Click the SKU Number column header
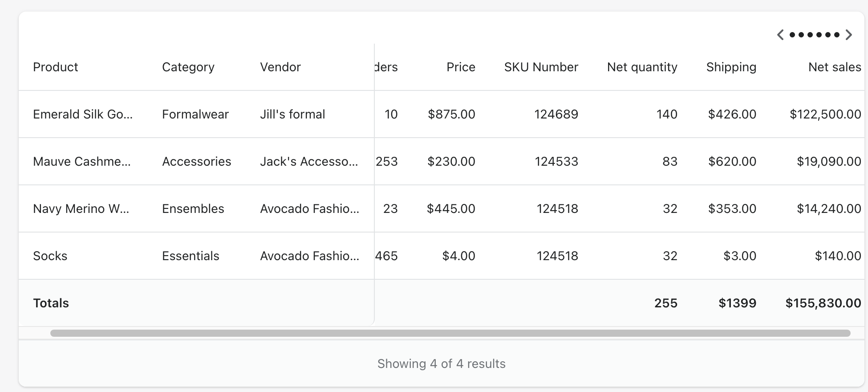 coord(541,67)
